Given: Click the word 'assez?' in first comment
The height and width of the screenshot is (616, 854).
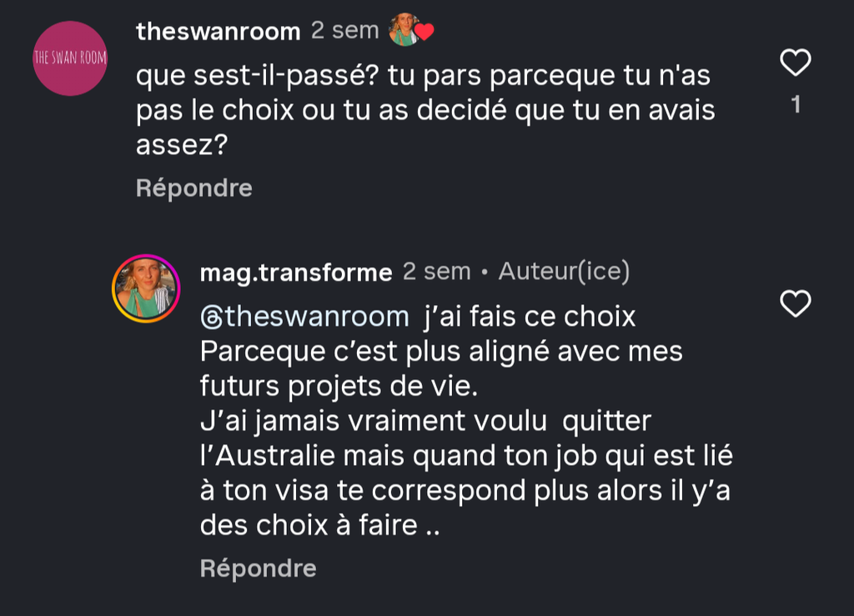Looking at the screenshot, I should coord(181,145).
